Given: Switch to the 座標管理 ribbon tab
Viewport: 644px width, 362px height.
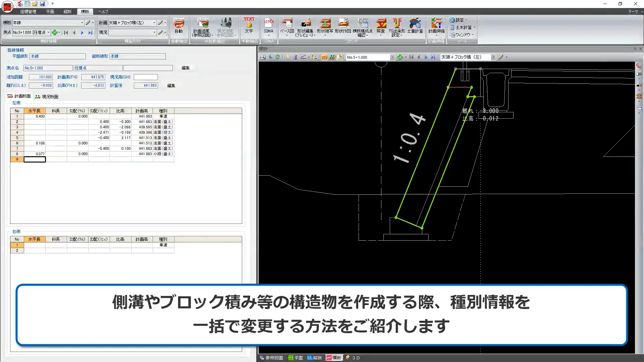Looking at the screenshot, I should coord(28,11).
